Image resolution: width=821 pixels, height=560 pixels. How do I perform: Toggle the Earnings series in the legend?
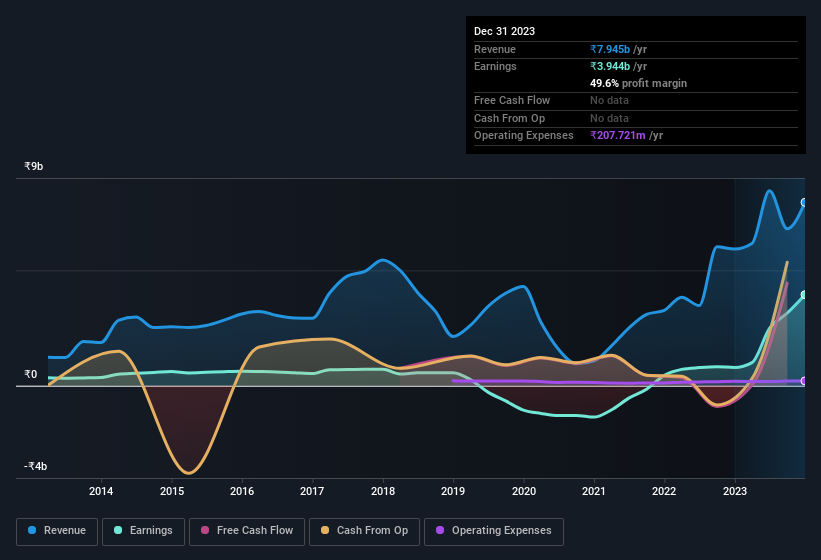click(x=144, y=530)
